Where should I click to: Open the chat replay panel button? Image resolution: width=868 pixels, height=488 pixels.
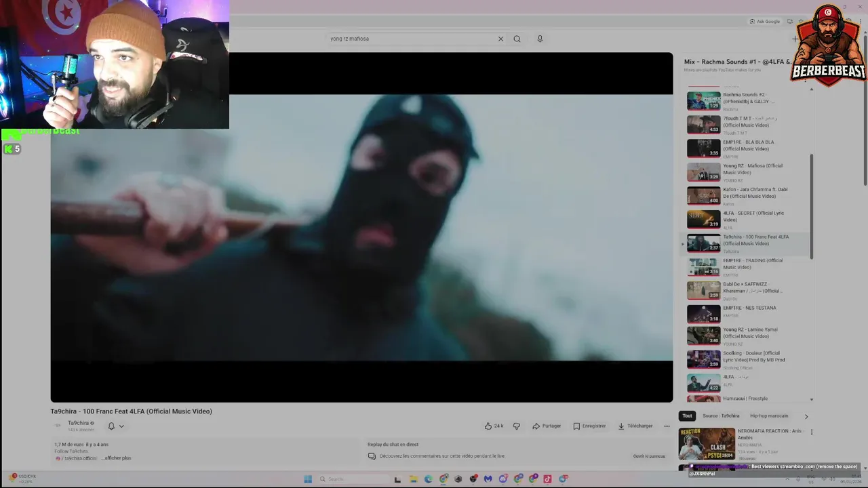[x=649, y=456]
